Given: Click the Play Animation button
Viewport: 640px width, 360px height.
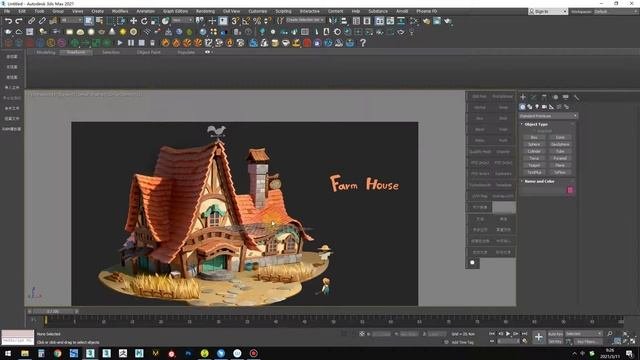Looking at the screenshot, I should (508, 334).
